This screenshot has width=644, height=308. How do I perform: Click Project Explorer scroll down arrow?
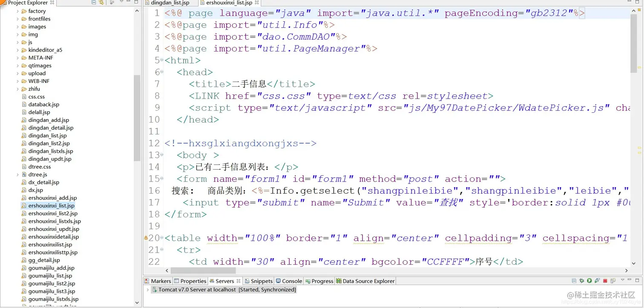click(x=137, y=303)
